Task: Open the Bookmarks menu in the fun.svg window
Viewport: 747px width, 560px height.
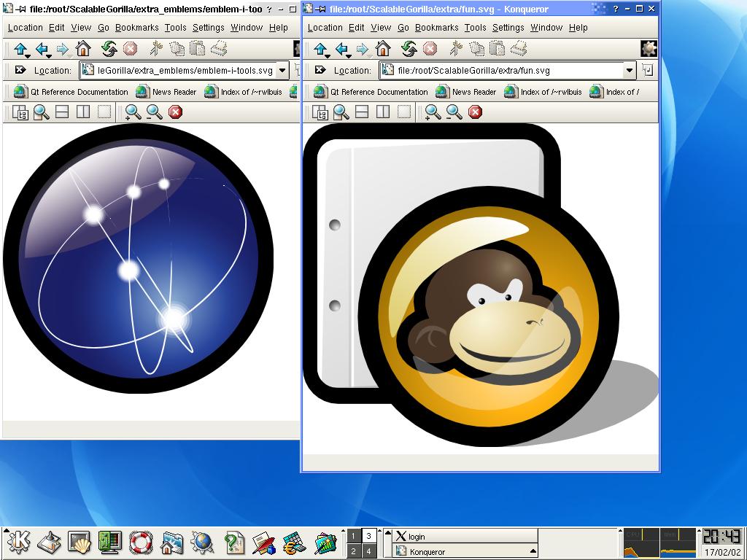Action: pos(436,28)
